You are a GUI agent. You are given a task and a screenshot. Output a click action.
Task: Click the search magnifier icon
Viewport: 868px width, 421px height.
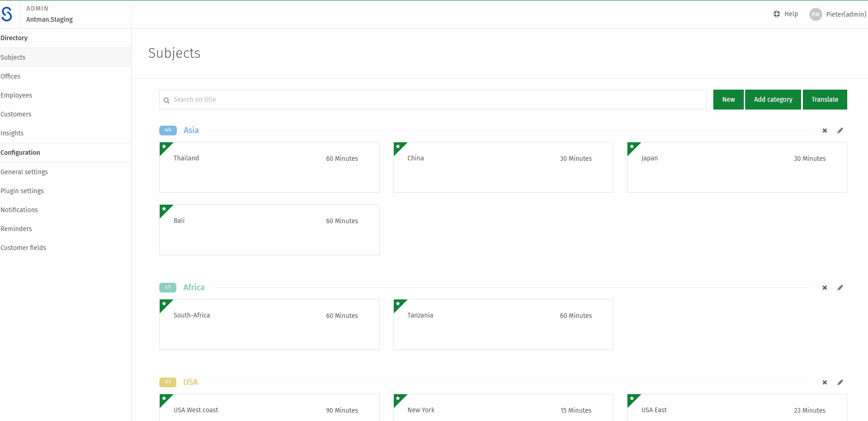pyautogui.click(x=166, y=100)
